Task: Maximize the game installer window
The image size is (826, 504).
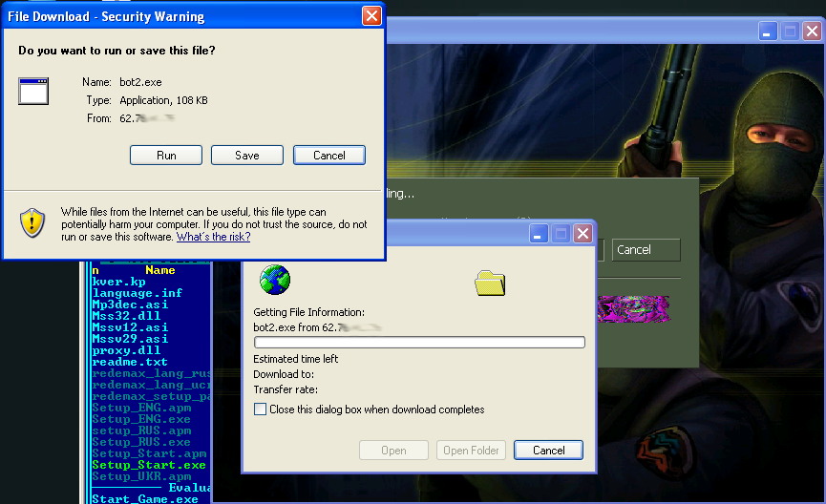Action: coord(790,31)
